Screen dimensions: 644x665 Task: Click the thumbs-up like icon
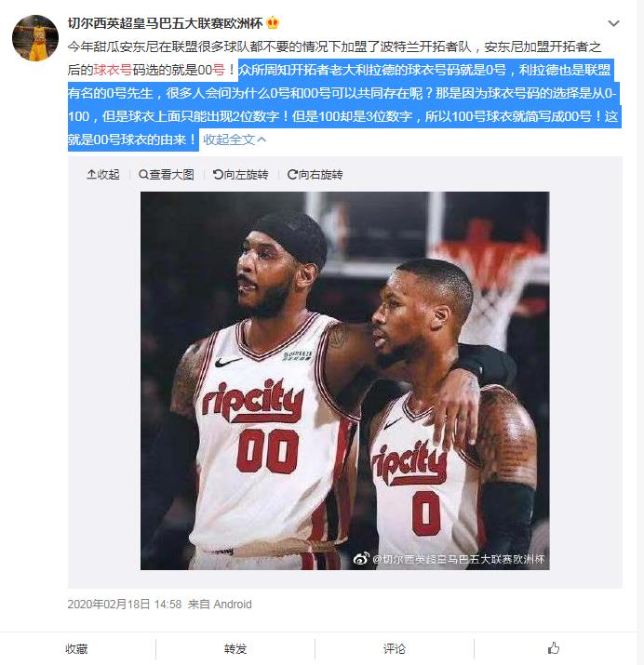click(x=553, y=648)
